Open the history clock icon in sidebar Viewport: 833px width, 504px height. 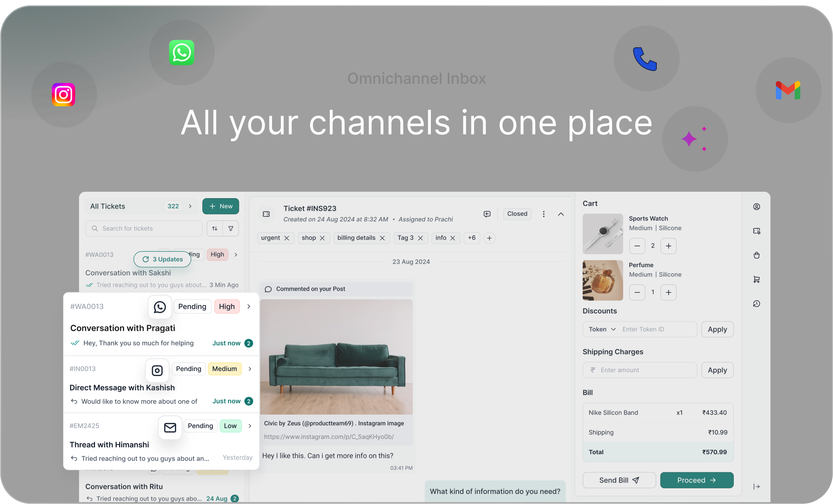tap(757, 304)
